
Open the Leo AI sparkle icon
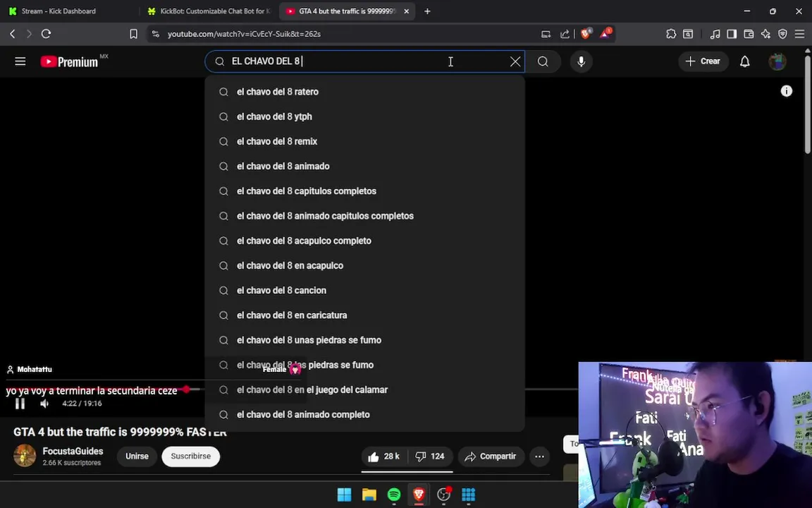pyautogui.click(x=766, y=34)
